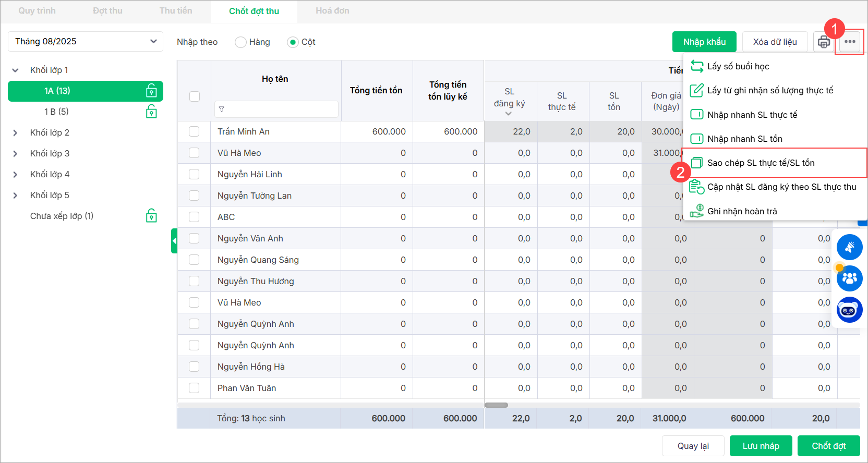Viewport: 868px width, 463px height.
Task: Expand the Khối lớp 2 tree node
Action: (16, 133)
